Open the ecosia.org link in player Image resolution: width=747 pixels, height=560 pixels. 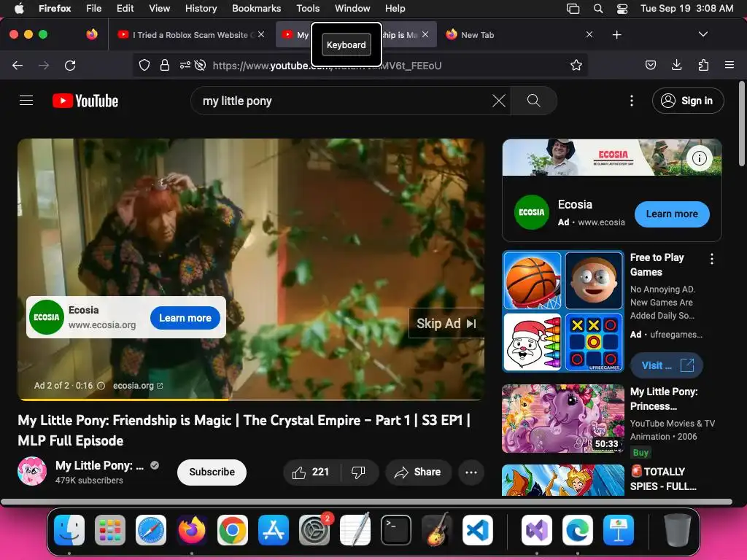(138, 385)
